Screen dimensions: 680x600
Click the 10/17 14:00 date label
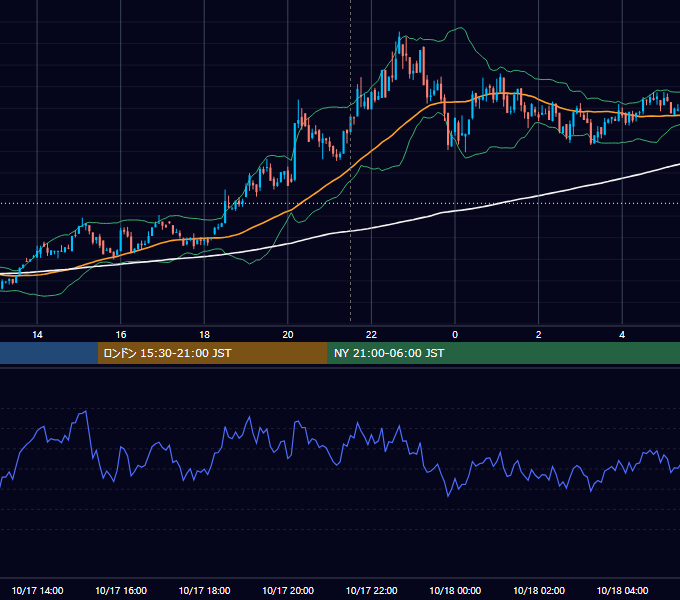37,590
